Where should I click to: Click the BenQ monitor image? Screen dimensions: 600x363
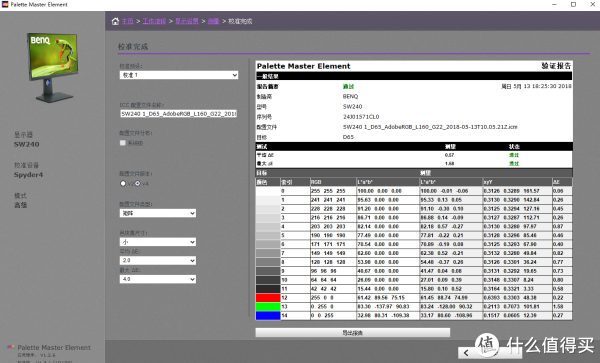coord(53,67)
